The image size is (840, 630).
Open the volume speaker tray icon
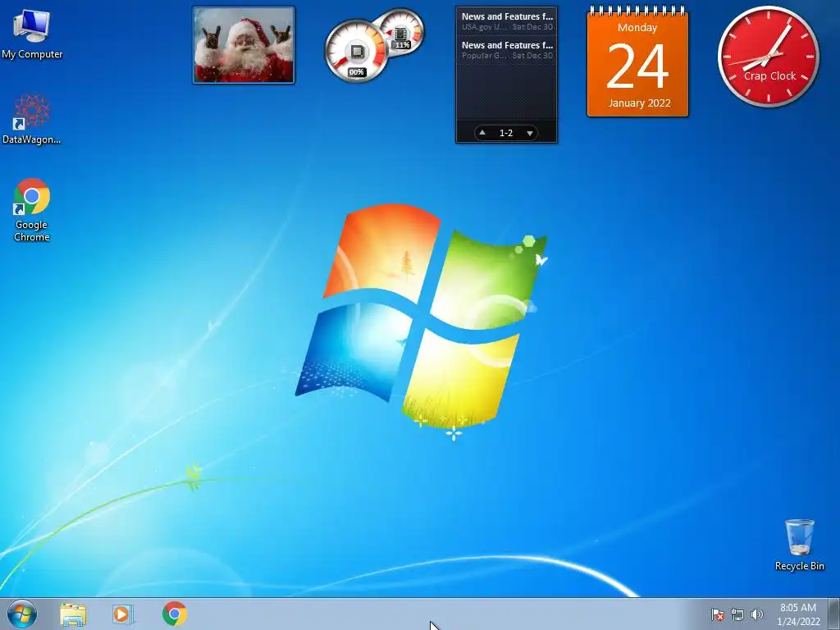click(x=756, y=614)
